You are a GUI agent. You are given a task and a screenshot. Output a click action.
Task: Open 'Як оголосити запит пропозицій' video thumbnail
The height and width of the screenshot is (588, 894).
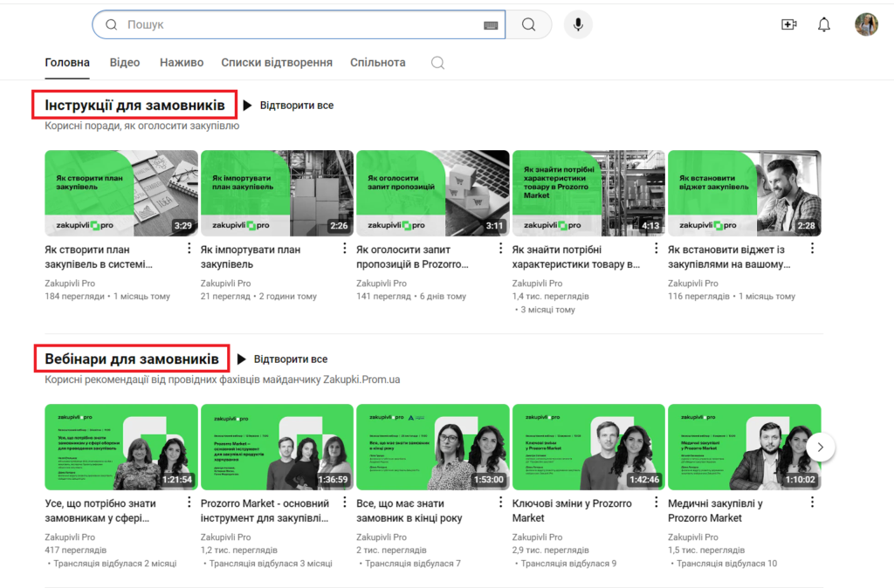coord(433,193)
